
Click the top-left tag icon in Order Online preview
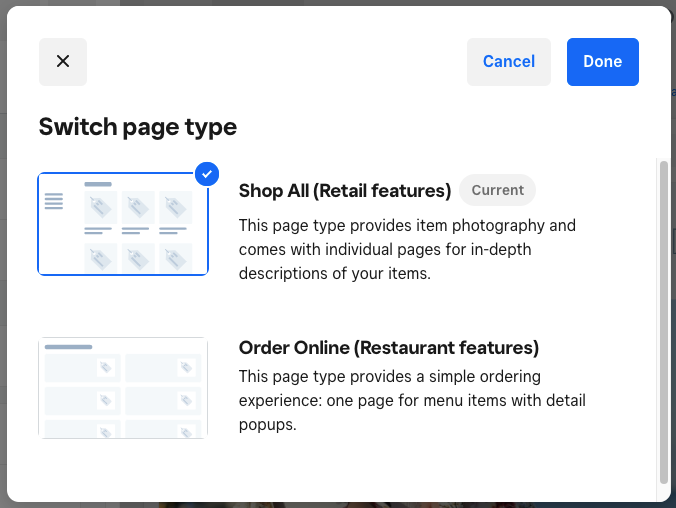104,368
